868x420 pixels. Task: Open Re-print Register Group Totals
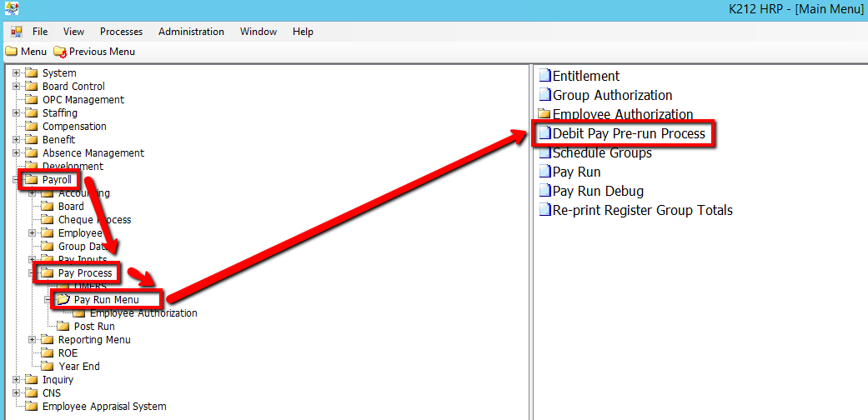point(642,211)
